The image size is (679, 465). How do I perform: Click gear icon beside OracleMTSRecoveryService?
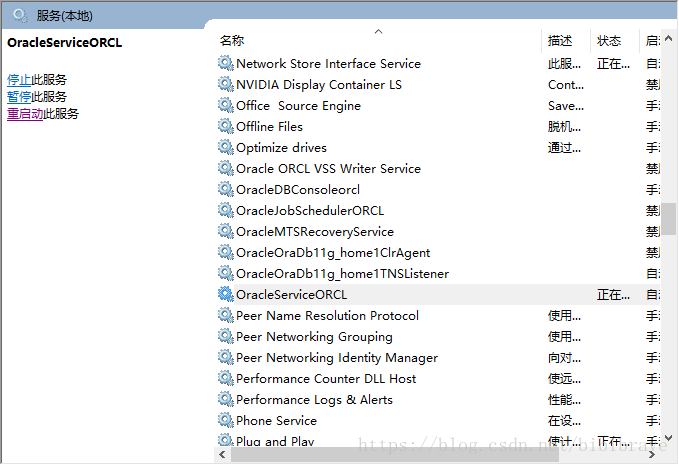226,231
